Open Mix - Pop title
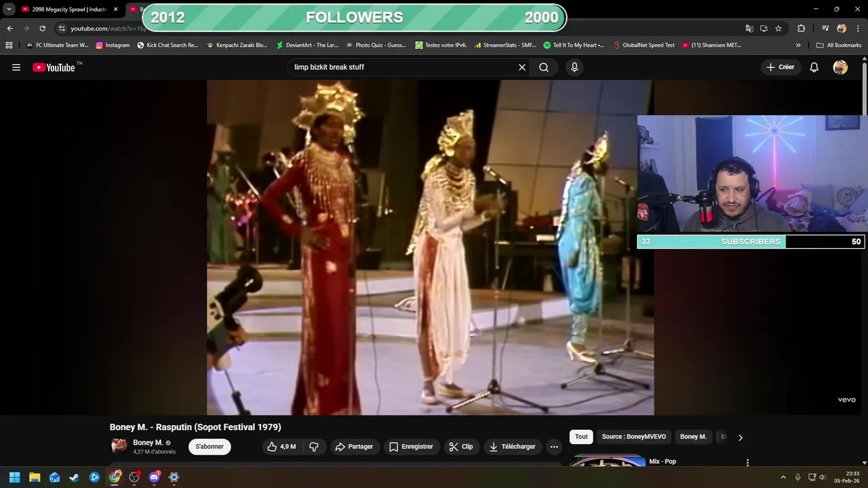Image resolution: width=868 pixels, height=488 pixels. [663, 462]
